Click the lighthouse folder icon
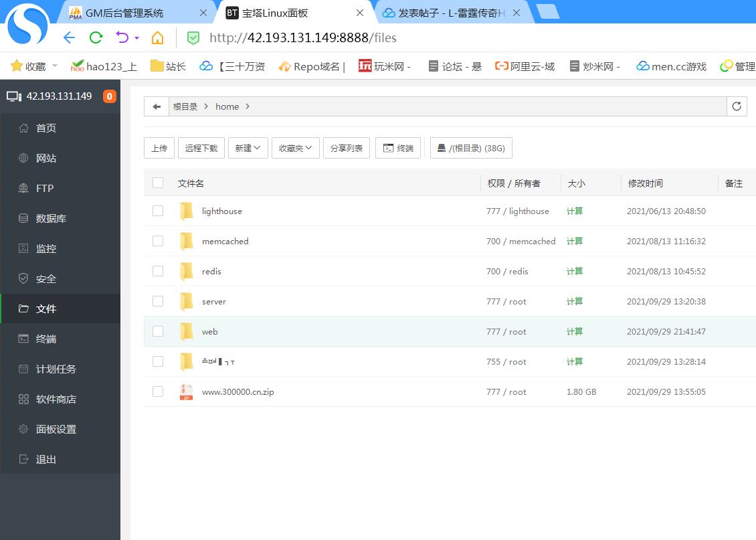756x540 pixels. click(186, 211)
